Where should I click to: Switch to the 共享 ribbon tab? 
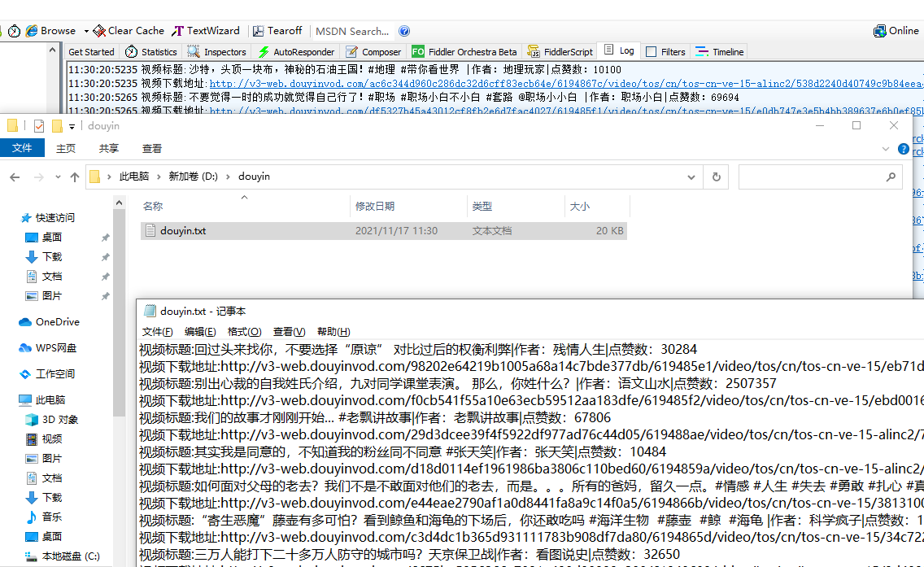(108, 149)
